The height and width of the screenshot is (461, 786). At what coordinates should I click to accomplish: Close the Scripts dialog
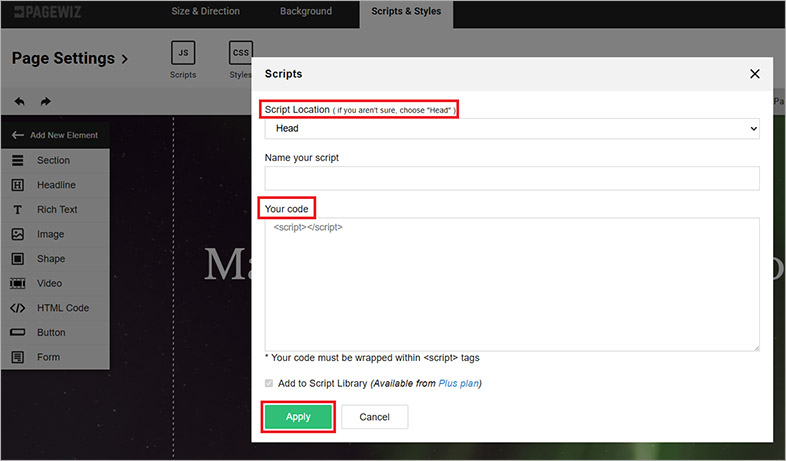click(x=754, y=74)
